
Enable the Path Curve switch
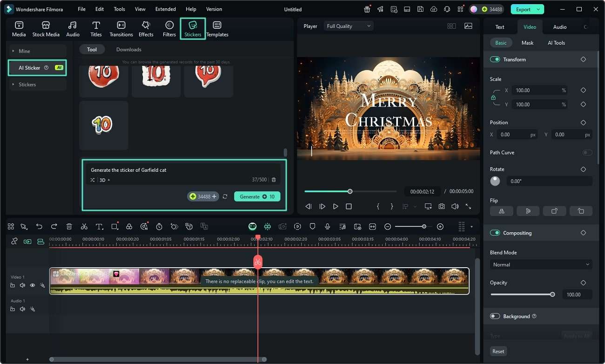click(587, 153)
